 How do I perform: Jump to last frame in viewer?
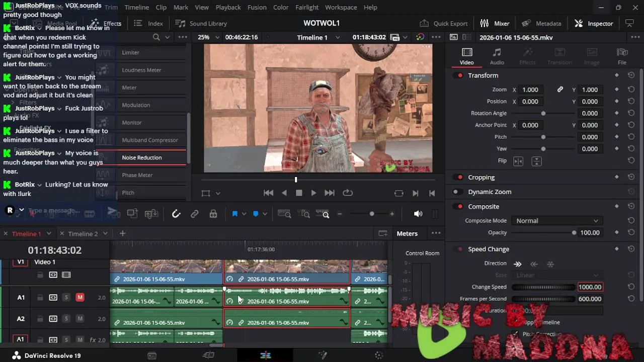pyautogui.click(x=330, y=193)
